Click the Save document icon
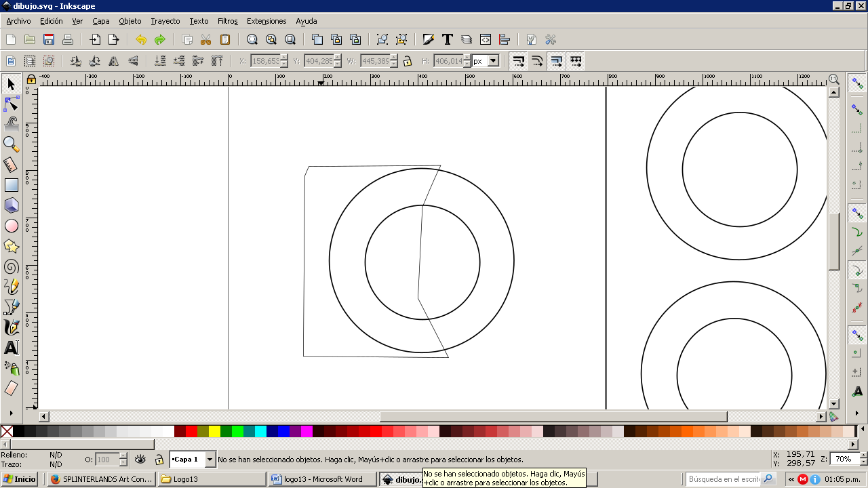The height and width of the screenshot is (488, 868). tap(49, 39)
